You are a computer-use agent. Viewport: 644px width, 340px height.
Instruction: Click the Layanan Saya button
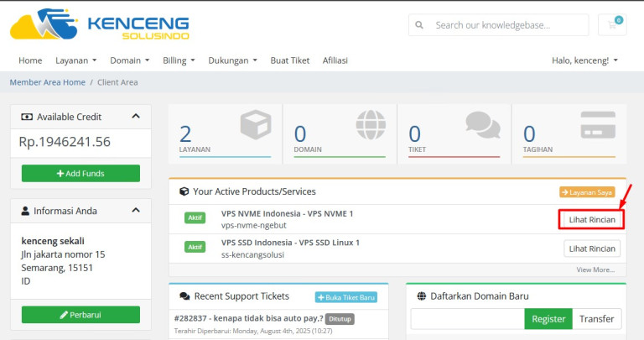(592, 191)
